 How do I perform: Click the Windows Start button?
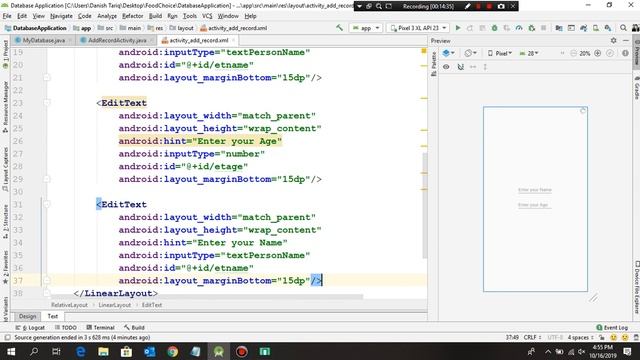pyautogui.click(x=11, y=351)
